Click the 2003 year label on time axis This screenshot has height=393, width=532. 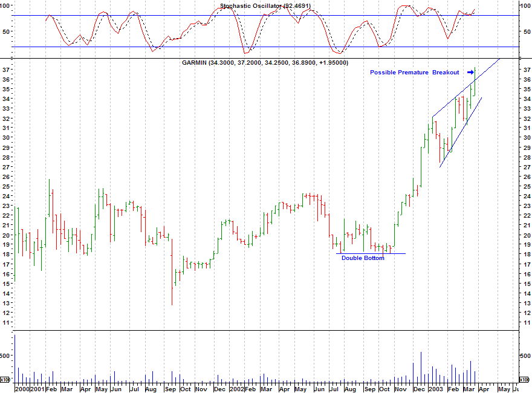pos(436,389)
